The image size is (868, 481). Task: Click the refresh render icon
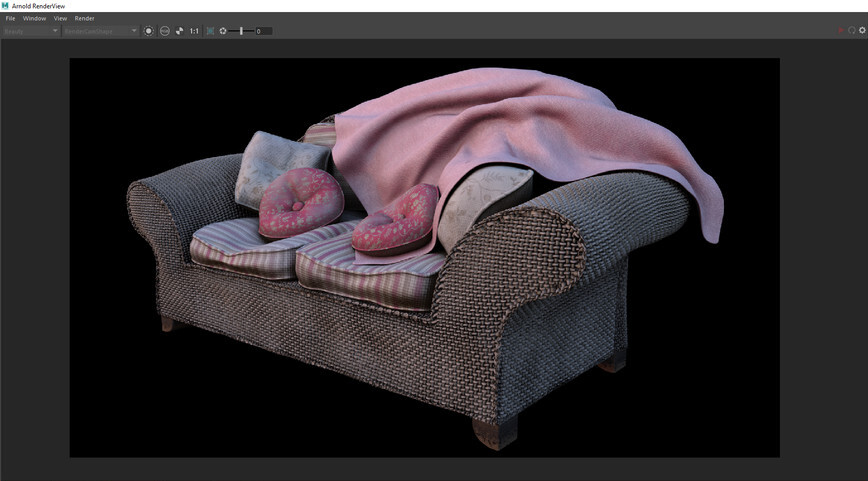[x=852, y=30]
